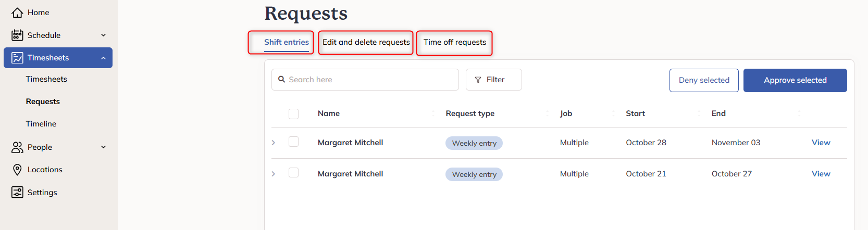Viewport: 868px width, 230px height.
Task: Sort by Start column arrows
Action: pyautogui.click(x=699, y=113)
